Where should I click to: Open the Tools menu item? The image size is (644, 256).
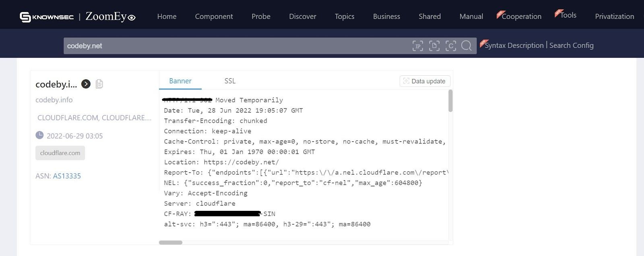point(568,15)
